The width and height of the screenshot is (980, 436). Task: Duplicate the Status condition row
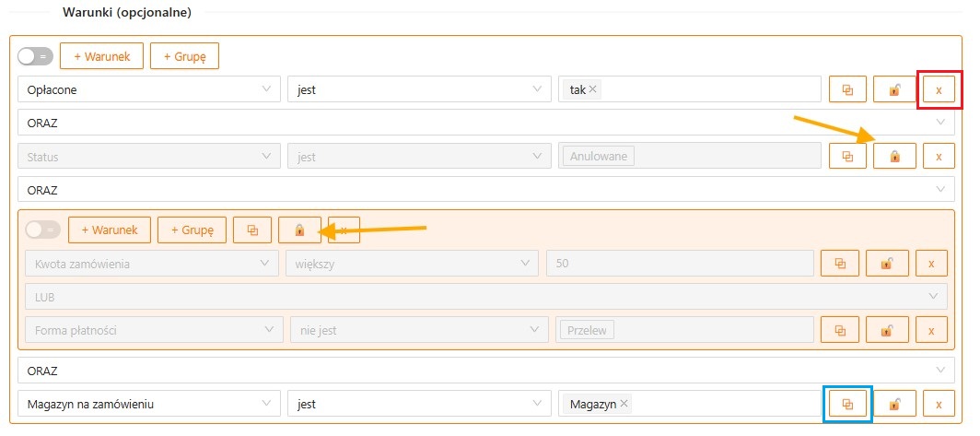pyautogui.click(x=847, y=156)
